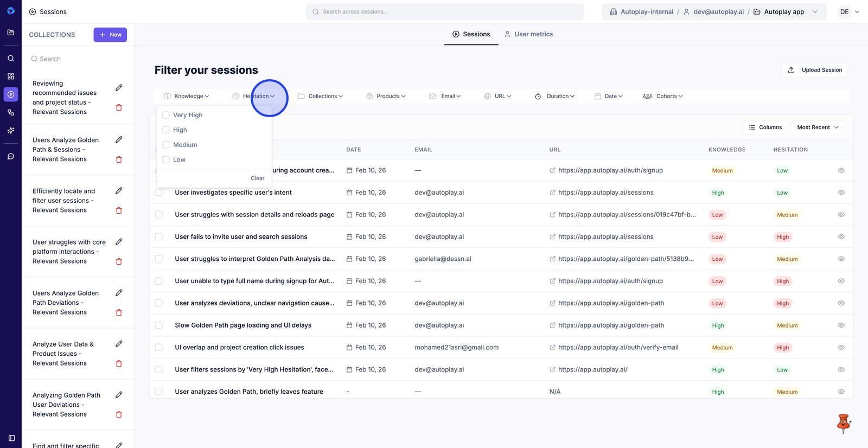Screen dimensions: 868x448
Task: Click Clear in the hesitation filter
Action: (257, 178)
